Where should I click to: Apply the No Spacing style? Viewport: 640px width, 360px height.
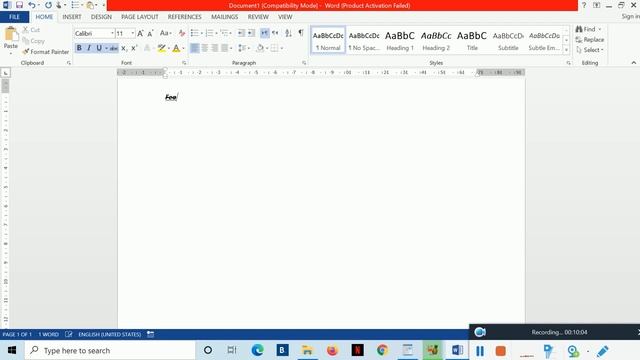point(364,40)
